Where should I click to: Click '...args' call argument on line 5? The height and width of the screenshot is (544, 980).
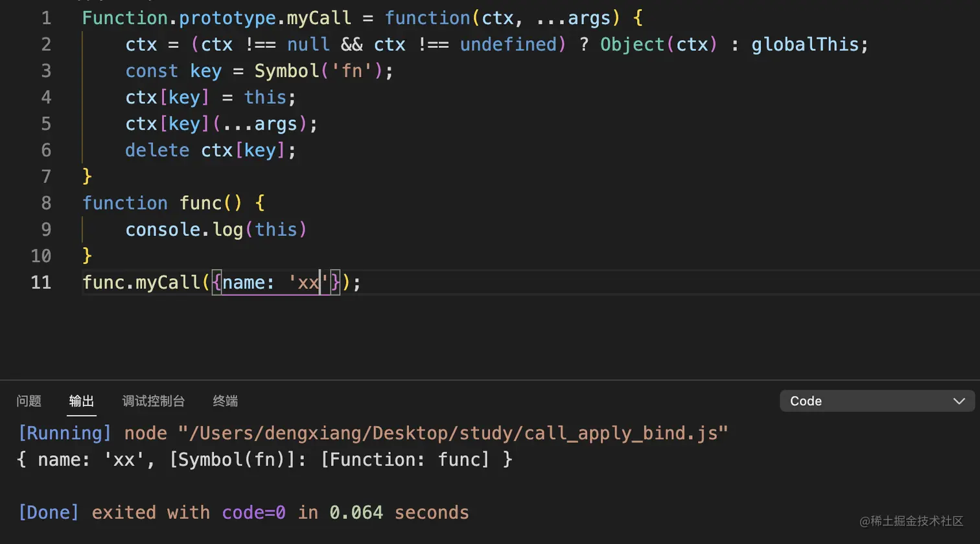(260, 124)
